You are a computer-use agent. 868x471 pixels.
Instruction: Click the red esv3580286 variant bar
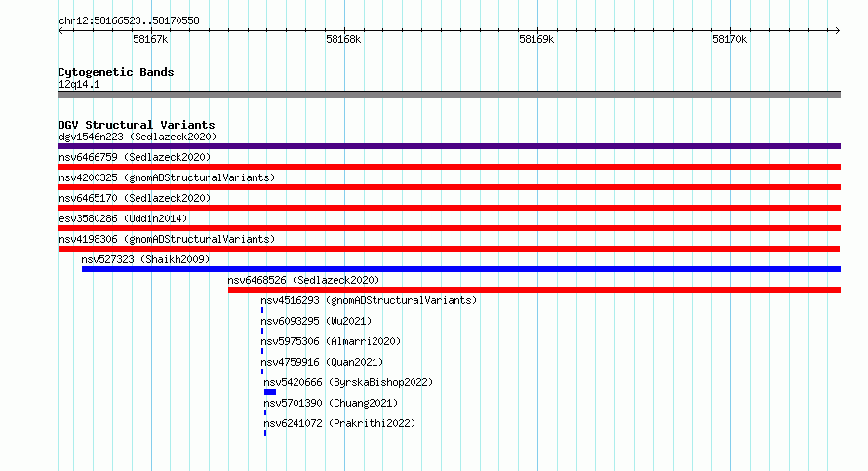[x=449, y=228]
